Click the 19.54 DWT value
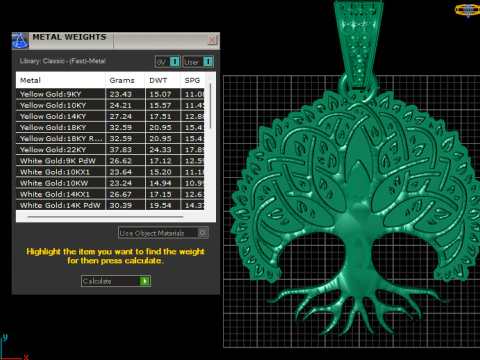Image resolution: width=480 pixels, height=360 pixels. [160, 205]
